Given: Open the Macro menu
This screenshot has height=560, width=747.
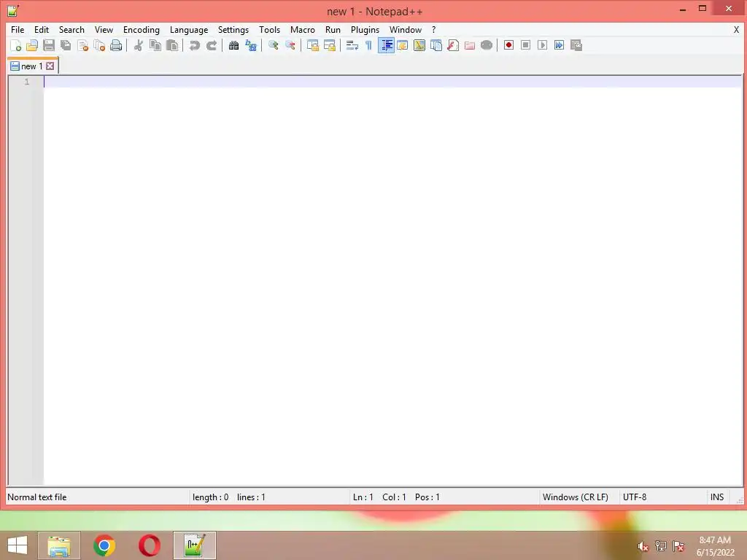Looking at the screenshot, I should (x=303, y=29).
